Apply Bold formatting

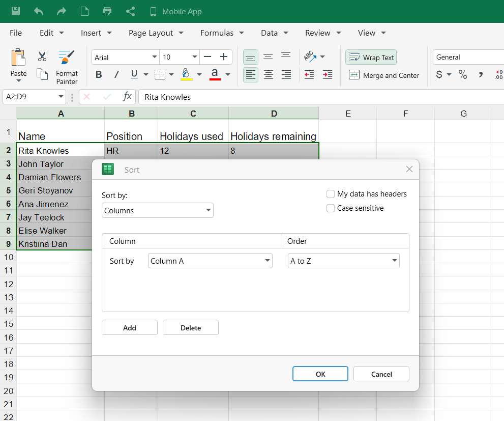(x=99, y=75)
